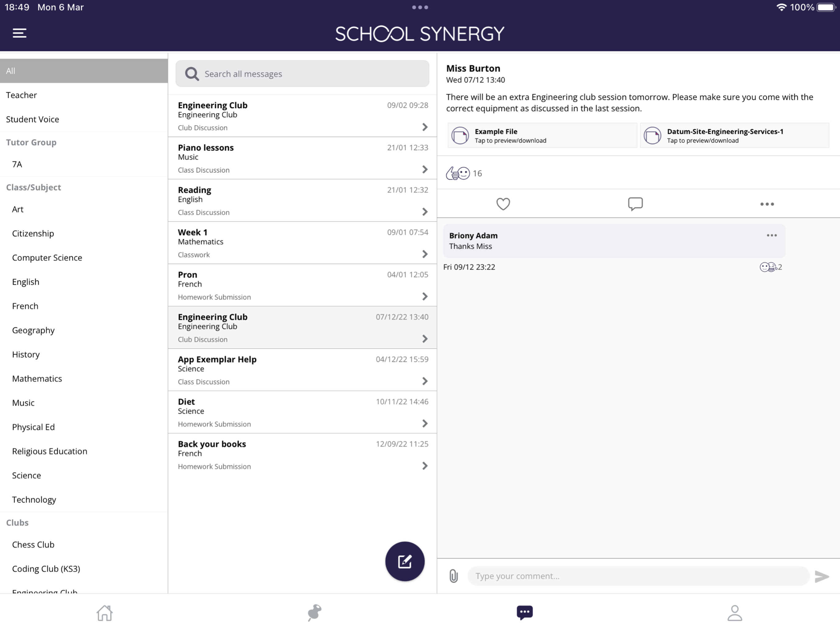This screenshot has height=630, width=840.
Task: Open the App Exemplar Help message
Action: [x=303, y=370]
